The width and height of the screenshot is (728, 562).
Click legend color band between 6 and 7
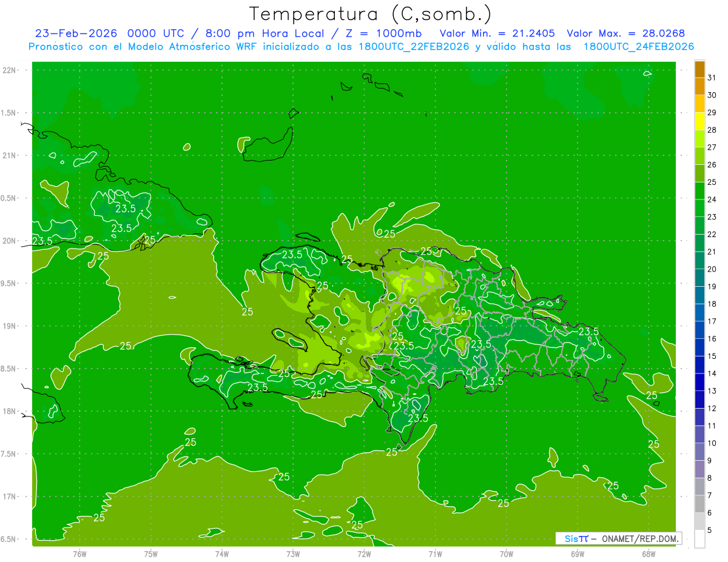(x=699, y=504)
